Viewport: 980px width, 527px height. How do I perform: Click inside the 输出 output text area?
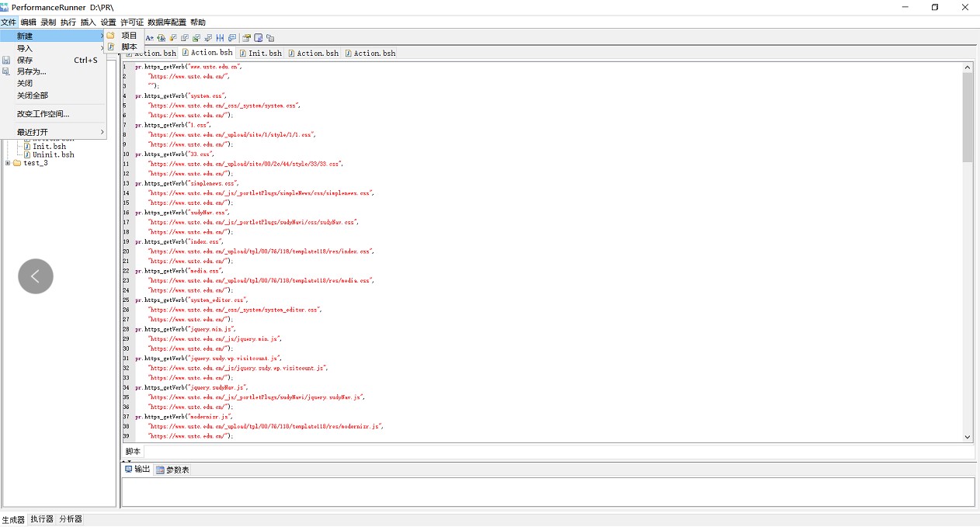click(x=548, y=492)
